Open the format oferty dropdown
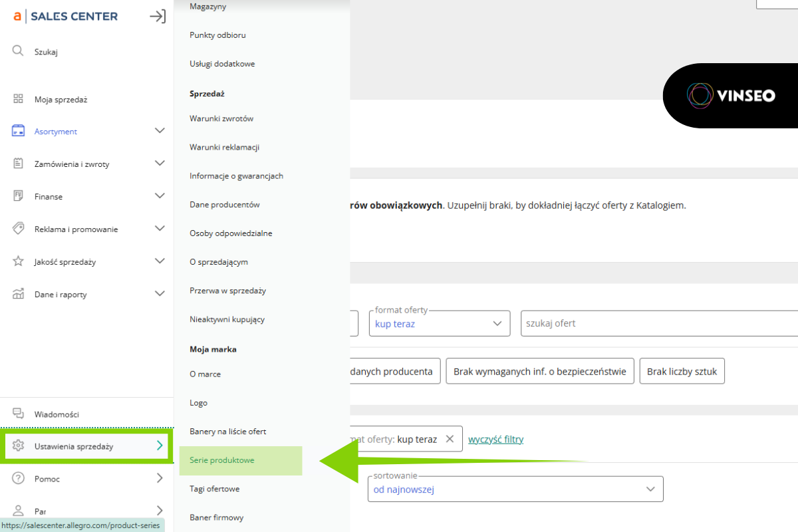Image resolution: width=798 pixels, height=532 pixels. coord(439,323)
